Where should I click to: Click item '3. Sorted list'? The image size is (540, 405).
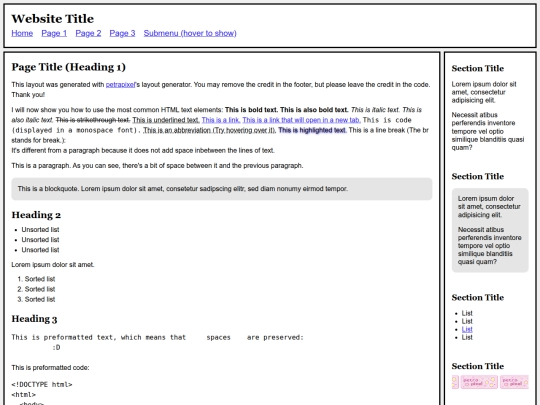[36, 299]
